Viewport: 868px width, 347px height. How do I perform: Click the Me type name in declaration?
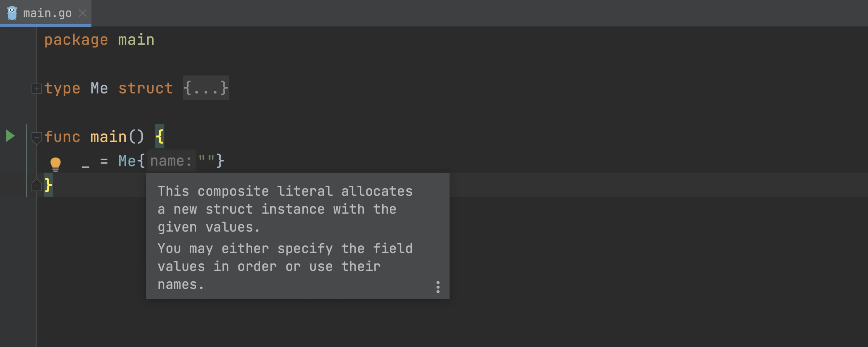[100, 88]
